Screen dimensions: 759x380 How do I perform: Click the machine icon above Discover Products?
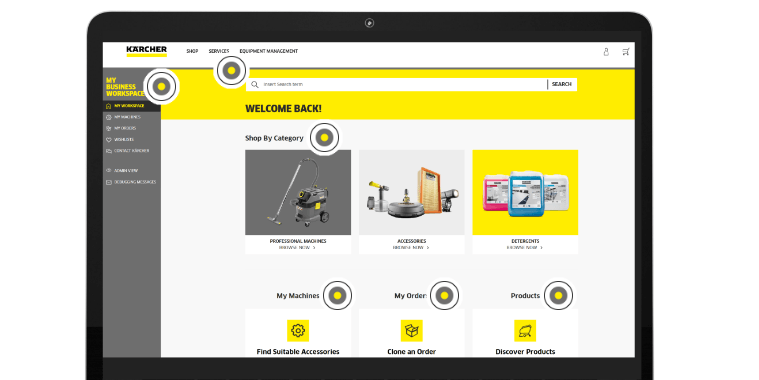point(525,331)
